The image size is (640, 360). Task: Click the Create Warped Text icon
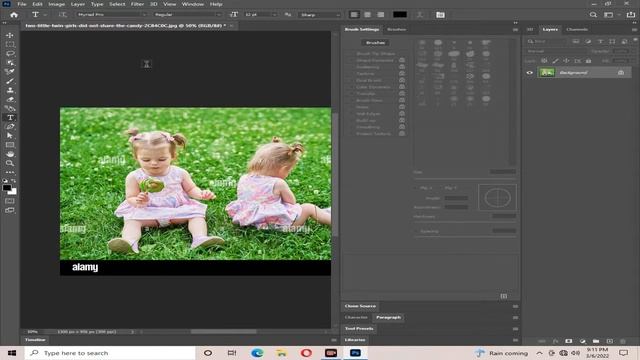(420, 15)
